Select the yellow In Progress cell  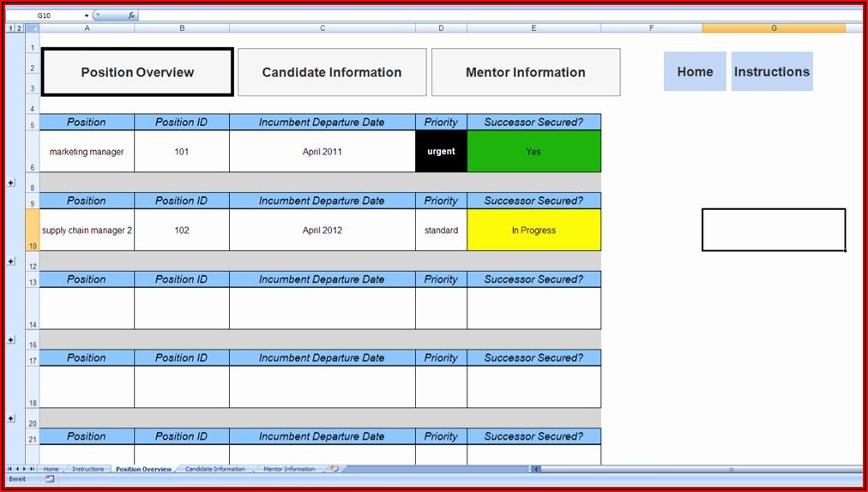tap(533, 230)
